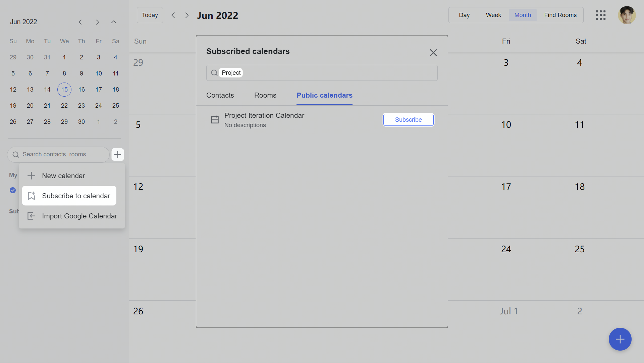
Task: Go to previous month in main calendar
Action: (x=173, y=15)
